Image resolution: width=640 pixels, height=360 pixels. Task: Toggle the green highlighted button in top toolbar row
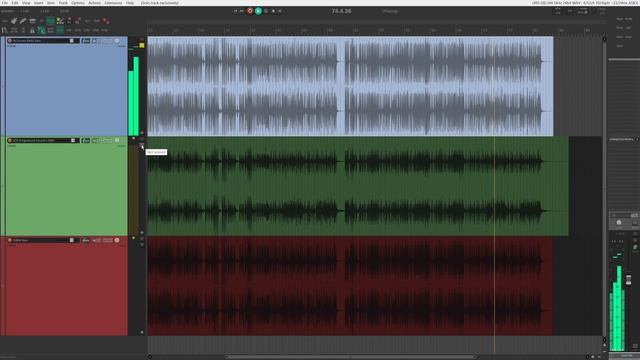coord(50,21)
